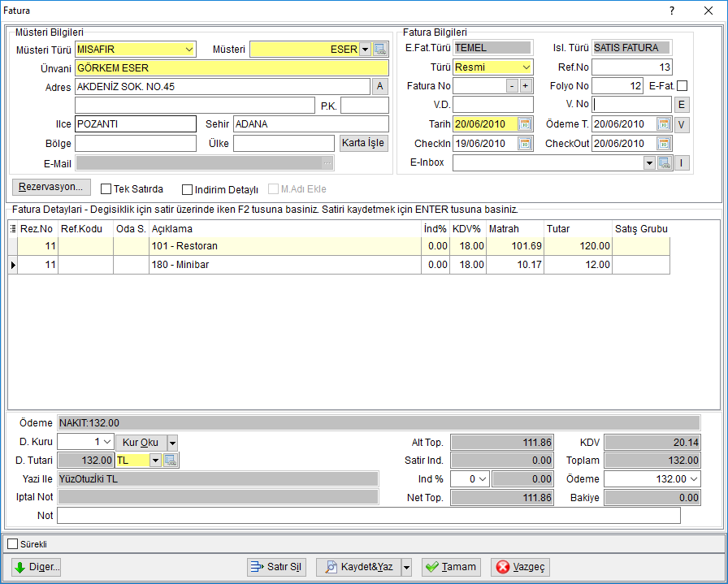Open the CheckOut calendar picker icon

pos(664,144)
